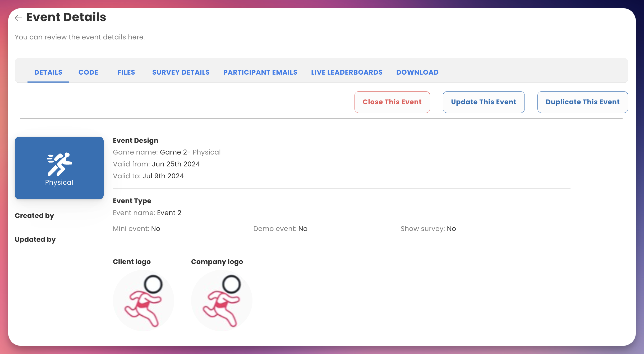Viewport: 644px width, 354px height.
Task: Click the Update This Event button
Action: [x=483, y=102]
